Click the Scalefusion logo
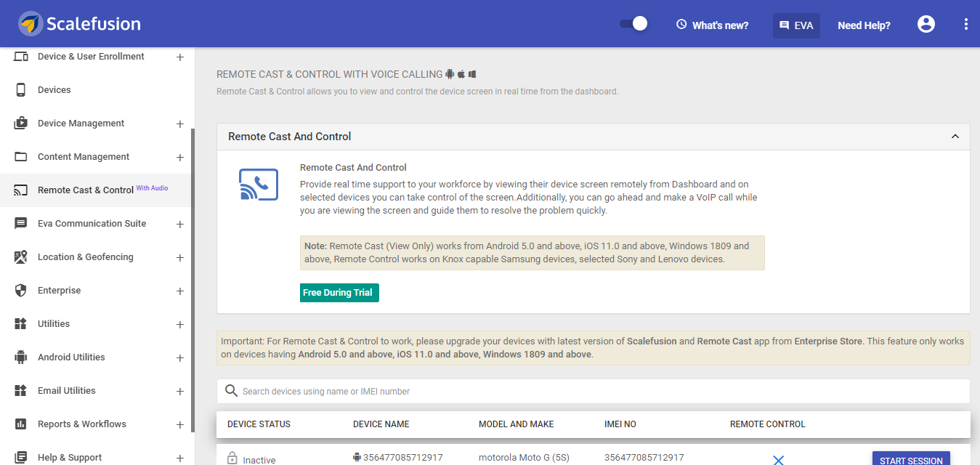Viewport: 980px width, 465px height. (x=79, y=24)
